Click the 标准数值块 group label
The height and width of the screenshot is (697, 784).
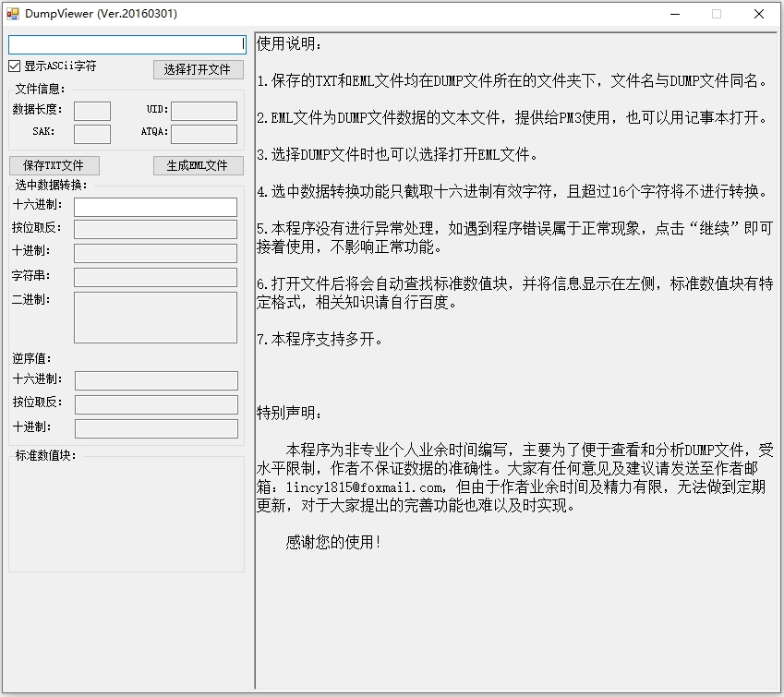[45, 455]
